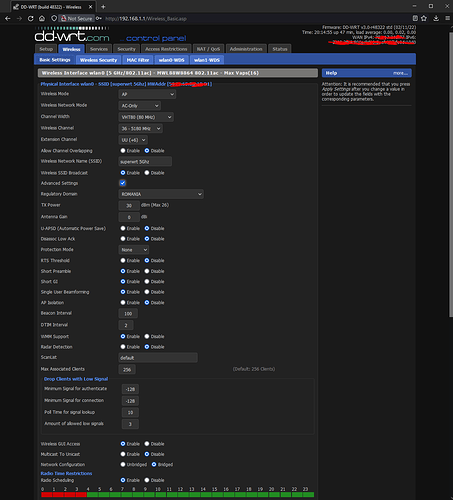The width and height of the screenshot is (453, 500).
Task: Open a new browser tab with plus
Action: pos(103,7)
